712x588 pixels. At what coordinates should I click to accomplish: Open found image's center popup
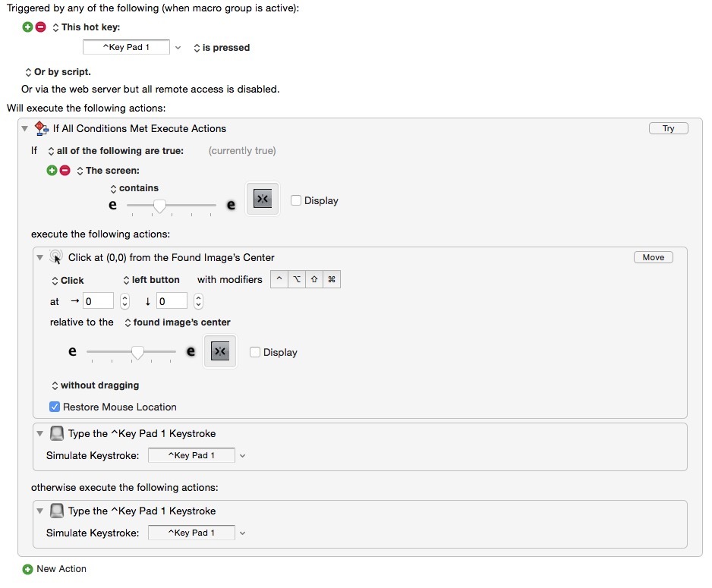pyautogui.click(x=178, y=322)
